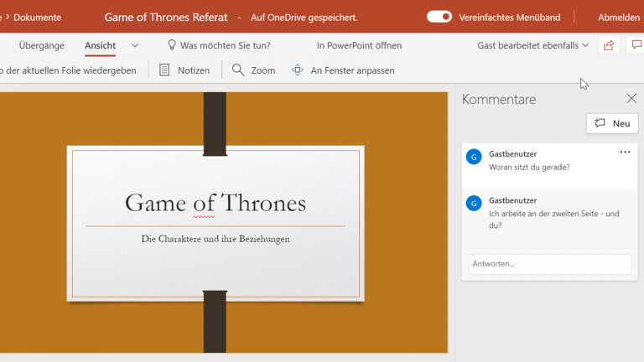The height and width of the screenshot is (362, 644).
Task: Expand the chevron next to Ansicht tab
Action: click(135, 45)
